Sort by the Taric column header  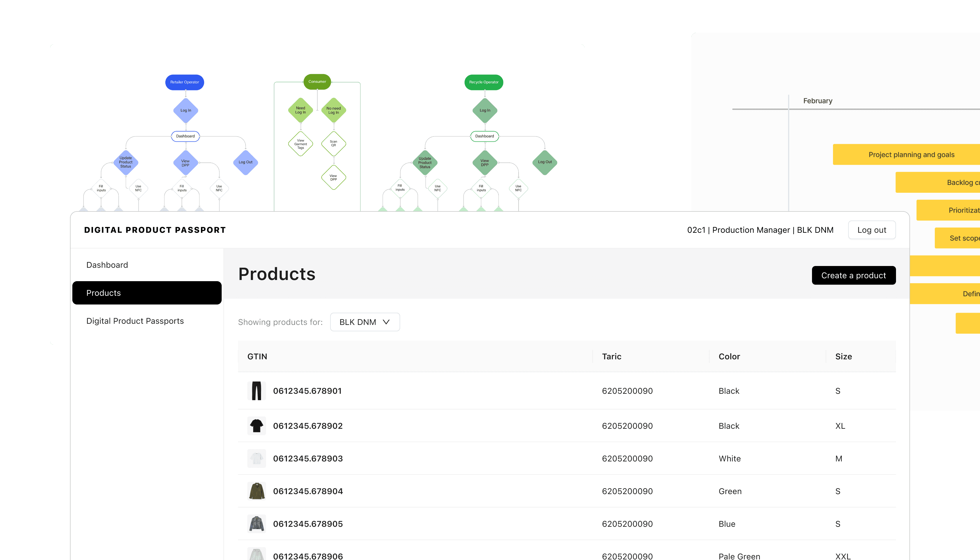(x=612, y=356)
